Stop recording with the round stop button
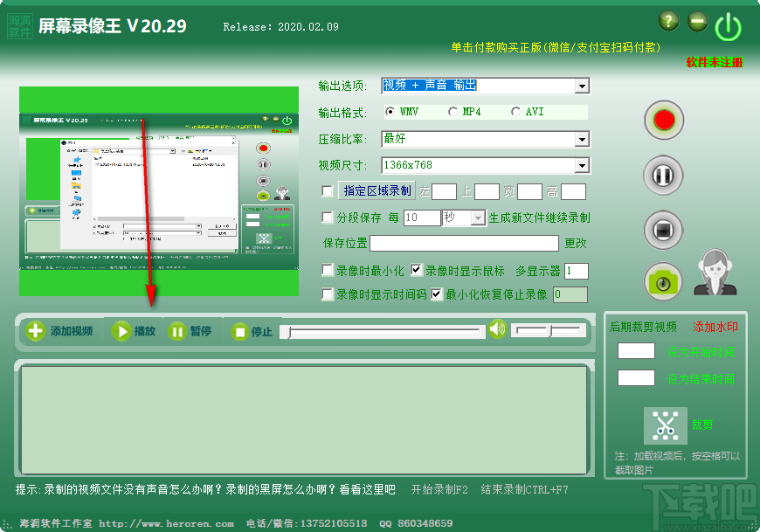Screen dimensions: 760x532 [663, 230]
